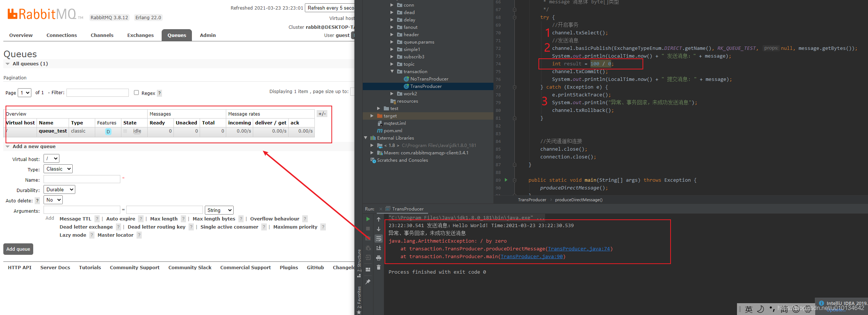Click the queue Name input field
Viewport: 868px width, 315px height.
[x=82, y=179]
